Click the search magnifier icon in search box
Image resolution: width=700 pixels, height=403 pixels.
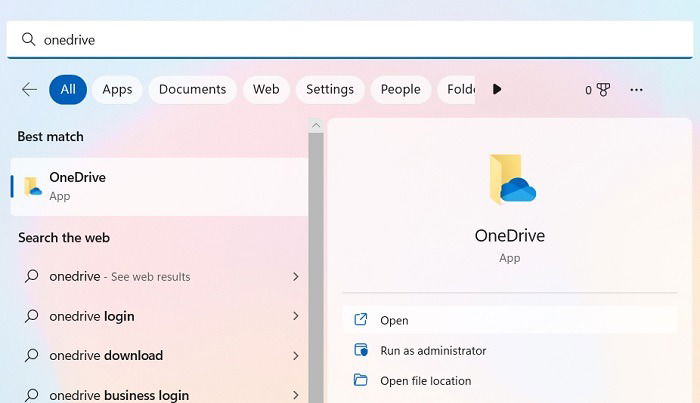pyautogui.click(x=29, y=39)
